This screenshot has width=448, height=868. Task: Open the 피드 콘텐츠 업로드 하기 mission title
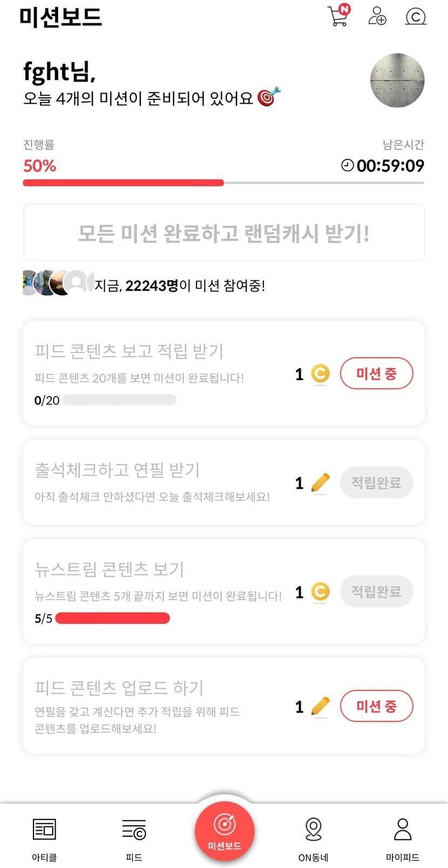[119, 688]
